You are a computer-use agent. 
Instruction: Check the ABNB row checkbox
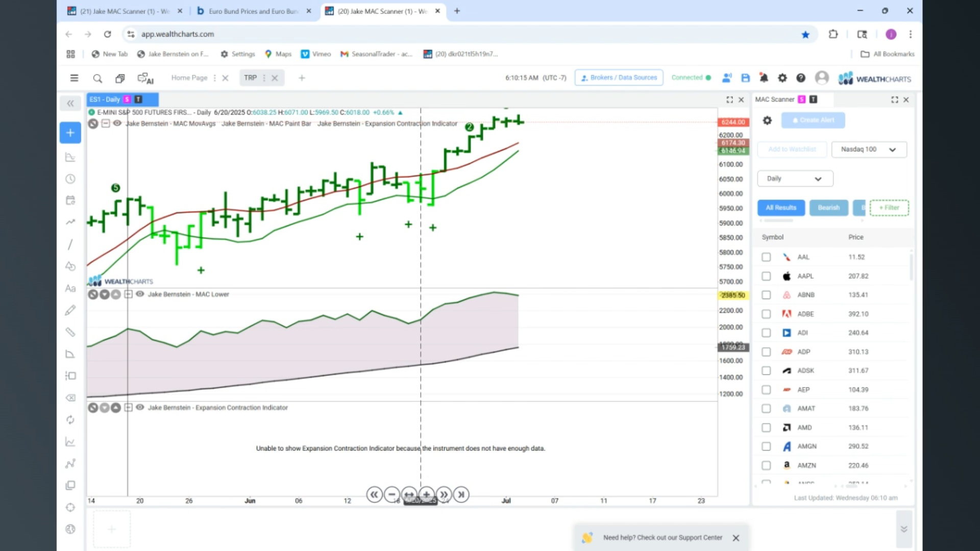pyautogui.click(x=766, y=295)
